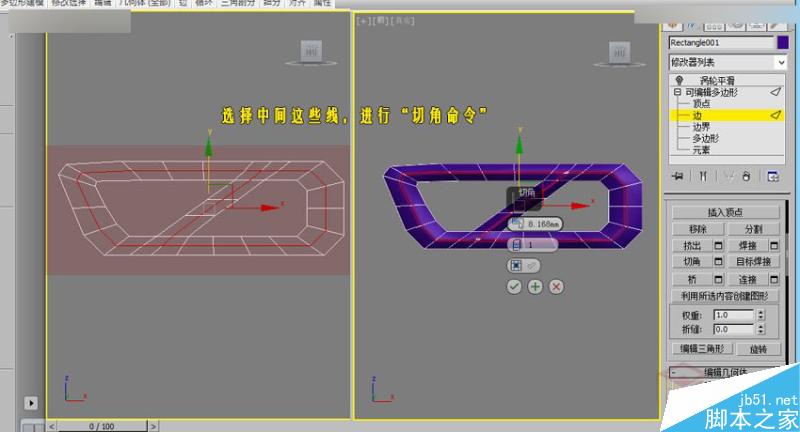This screenshot has height=432, width=800.
Task: Click the apply and continue plus icon
Action: 535,287
